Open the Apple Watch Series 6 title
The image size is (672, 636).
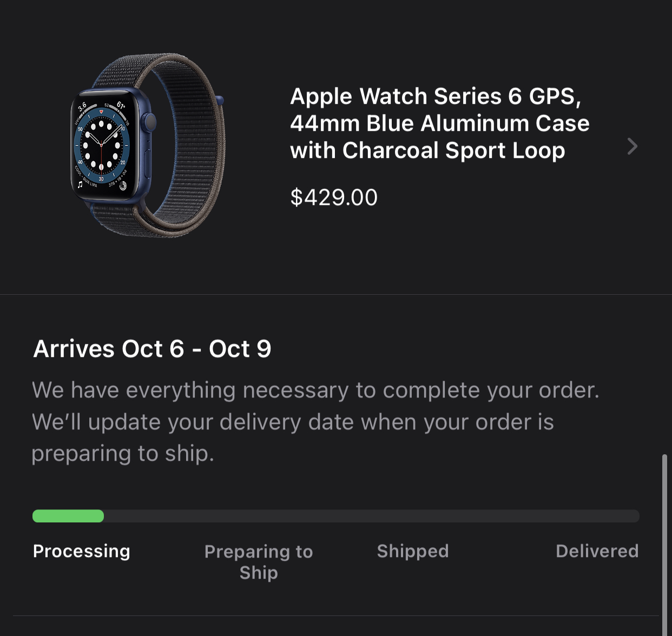coord(439,123)
